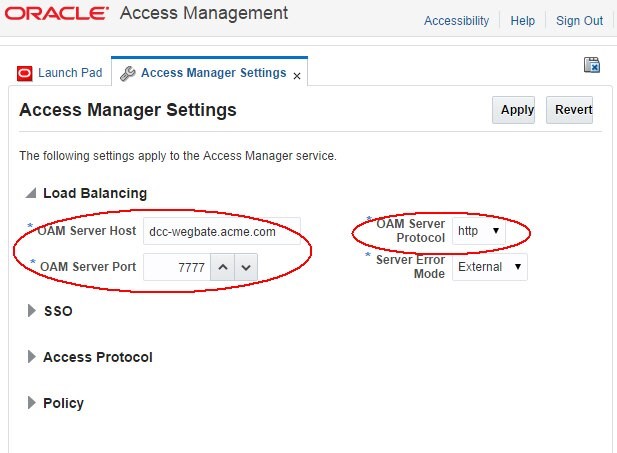
Task: Click the Launch Pad tab icon
Action: pos(25,73)
